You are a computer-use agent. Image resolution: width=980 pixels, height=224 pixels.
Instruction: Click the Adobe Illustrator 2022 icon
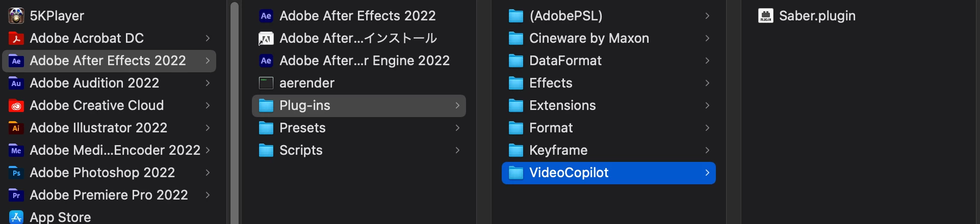[16, 128]
